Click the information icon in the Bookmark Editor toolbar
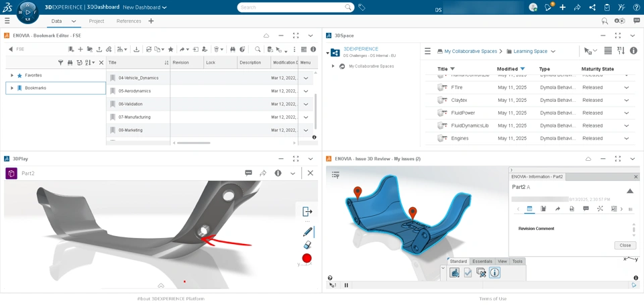Viewport: 644px width, 305px height. (313, 49)
